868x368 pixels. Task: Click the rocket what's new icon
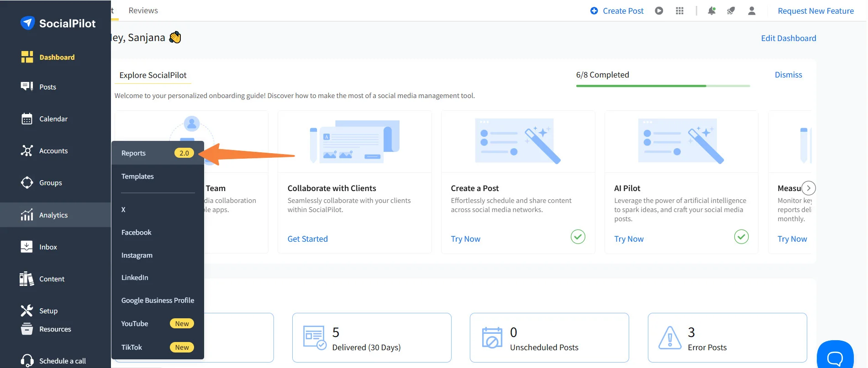pos(731,10)
